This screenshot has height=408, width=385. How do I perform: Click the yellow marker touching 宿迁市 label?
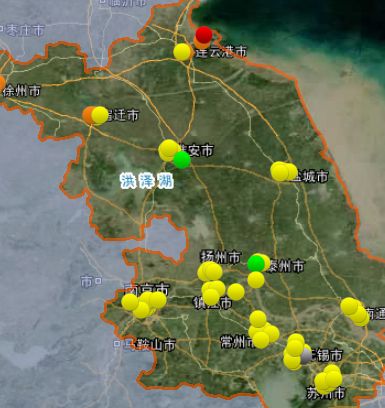click(x=100, y=115)
